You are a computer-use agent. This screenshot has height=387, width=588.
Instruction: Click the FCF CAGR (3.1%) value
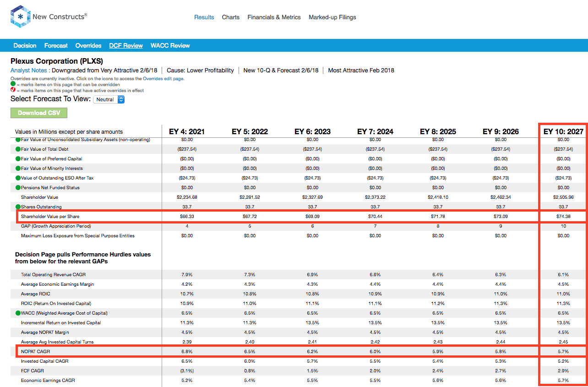pos(187,371)
